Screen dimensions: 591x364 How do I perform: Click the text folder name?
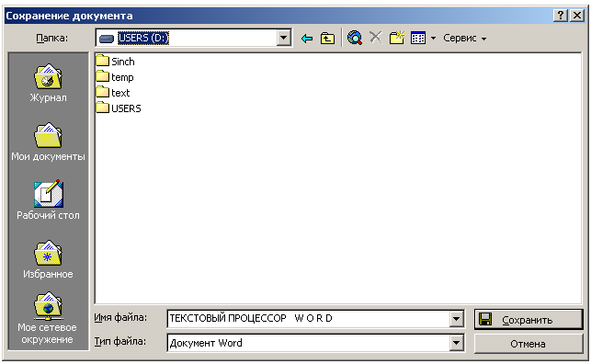point(120,93)
